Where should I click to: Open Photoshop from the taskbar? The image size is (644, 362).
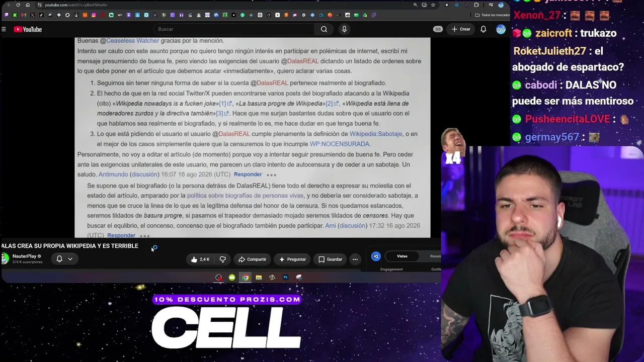[285, 278]
